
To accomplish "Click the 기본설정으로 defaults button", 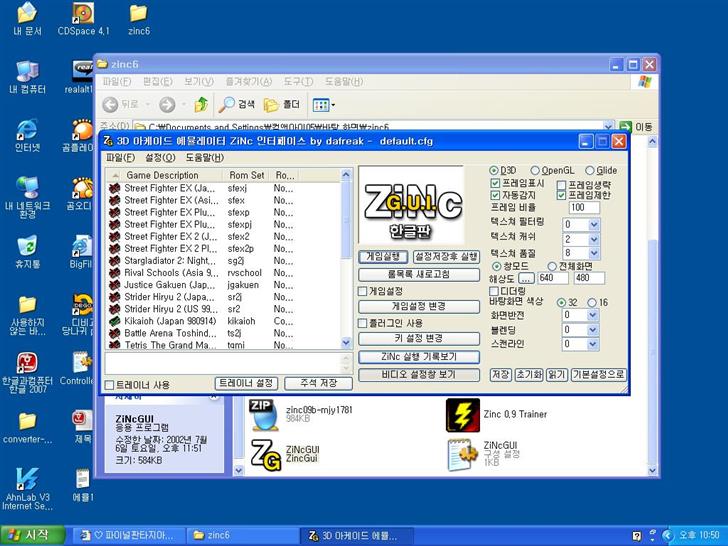I will pos(598,375).
